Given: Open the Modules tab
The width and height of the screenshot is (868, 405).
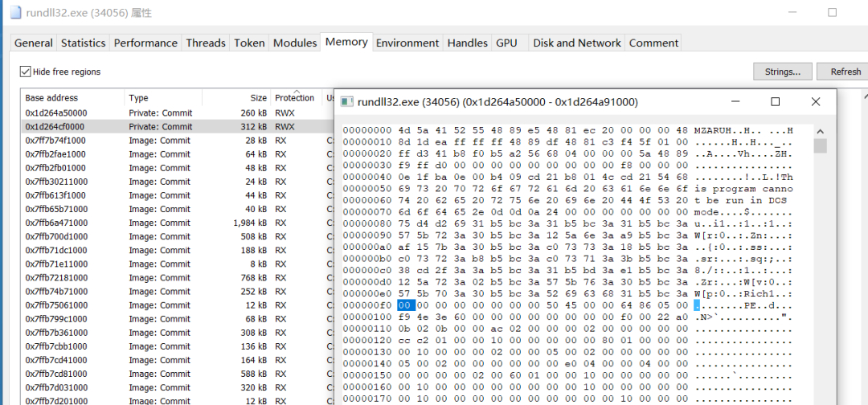Looking at the screenshot, I should tap(295, 43).
